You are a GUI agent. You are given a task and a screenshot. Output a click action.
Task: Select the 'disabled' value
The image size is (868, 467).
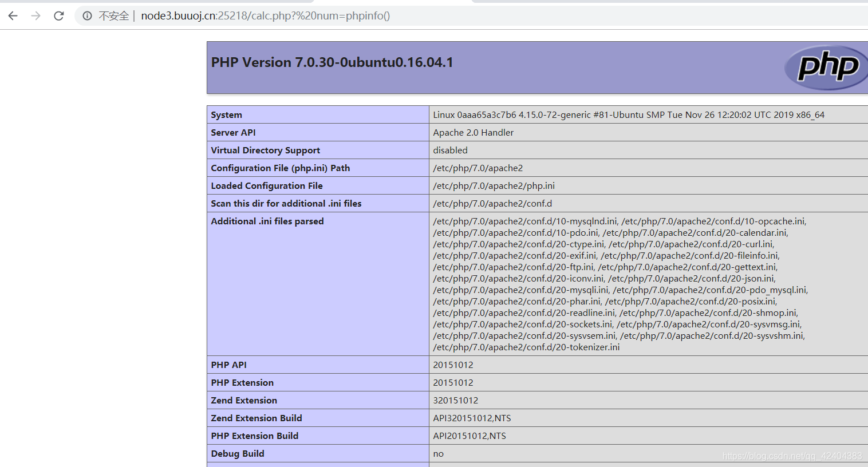pos(450,151)
